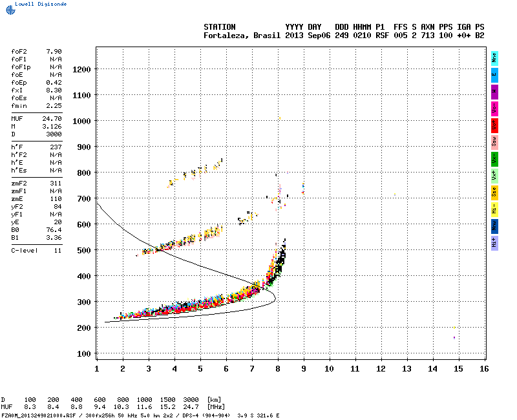Image resolution: width=517 pixels, height=420 pixels.
Task: Click the MUF value 24.70 in parameter list
Action: click(52, 119)
